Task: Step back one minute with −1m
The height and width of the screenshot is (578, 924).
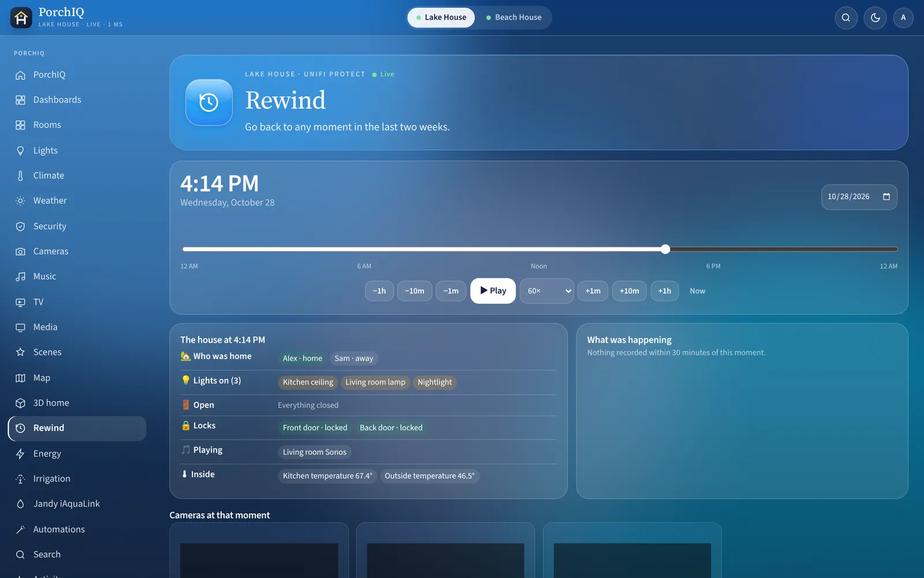Action: pyautogui.click(x=451, y=291)
